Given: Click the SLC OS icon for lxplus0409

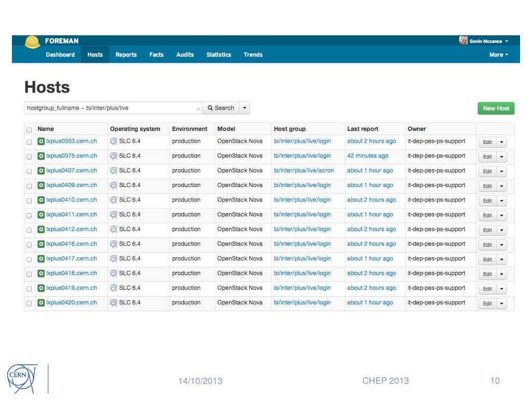Looking at the screenshot, I should (114, 185).
